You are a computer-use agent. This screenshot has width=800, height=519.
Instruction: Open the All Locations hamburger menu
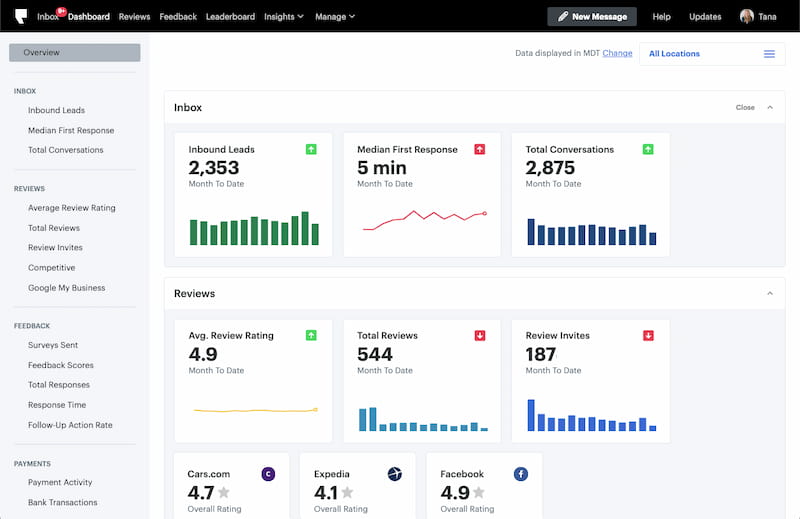[x=769, y=54]
